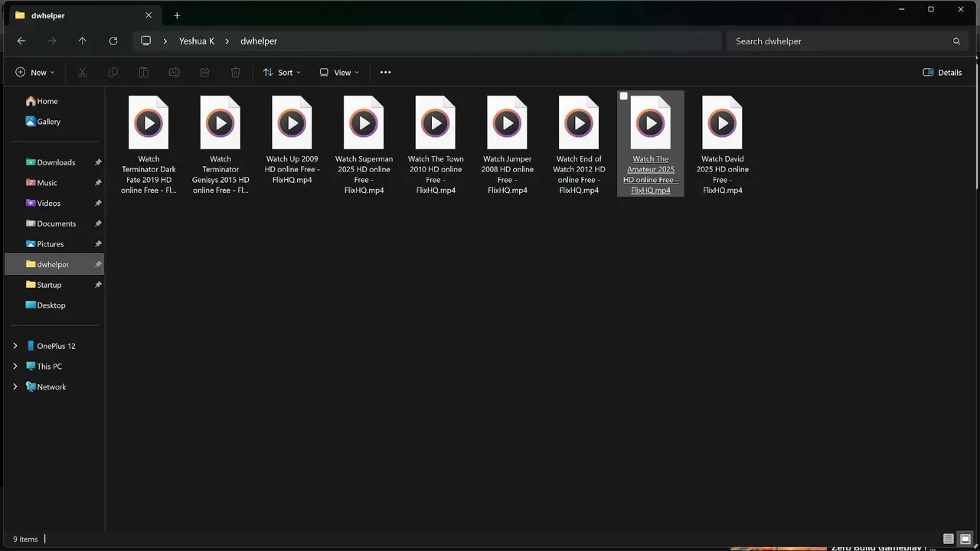
Task: Refresh the dwhelper folder view
Action: pyautogui.click(x=113, y=41)
